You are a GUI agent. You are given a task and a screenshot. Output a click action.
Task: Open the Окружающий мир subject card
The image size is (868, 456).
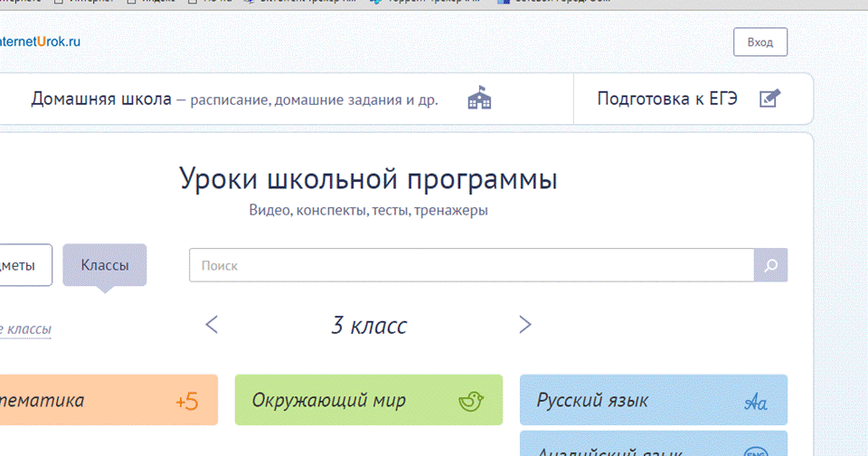369,400
